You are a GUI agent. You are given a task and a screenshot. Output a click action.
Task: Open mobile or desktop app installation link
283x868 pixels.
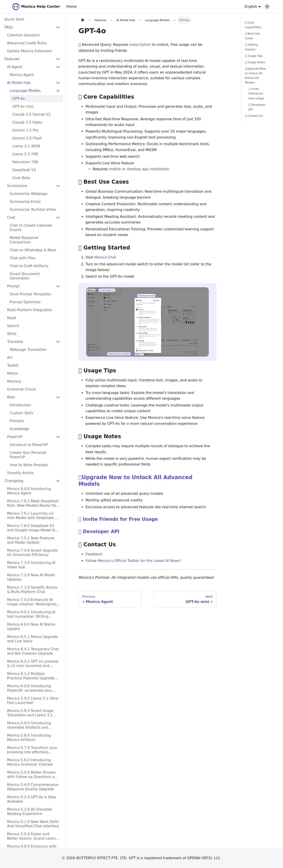[139, 169]
